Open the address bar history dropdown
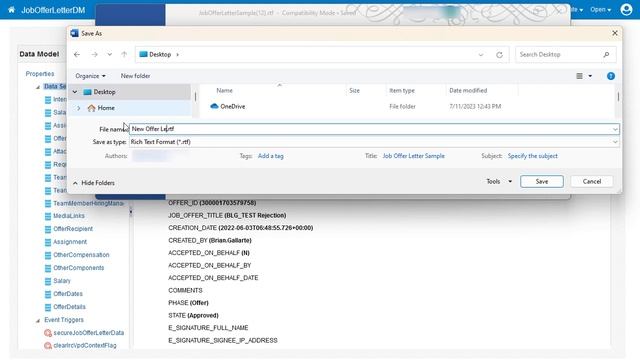Image resolution: width=640 pixels, height=360 pixels. coord(481,55)
